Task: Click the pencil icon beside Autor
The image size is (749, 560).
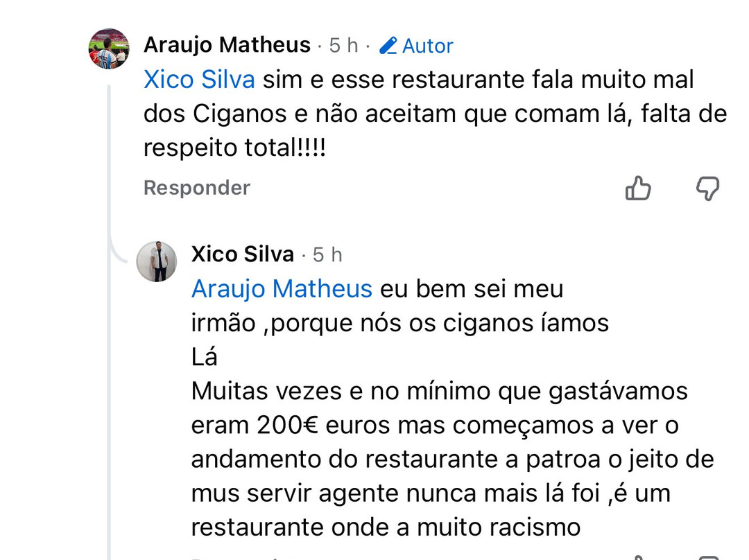Action: point(388,46)
